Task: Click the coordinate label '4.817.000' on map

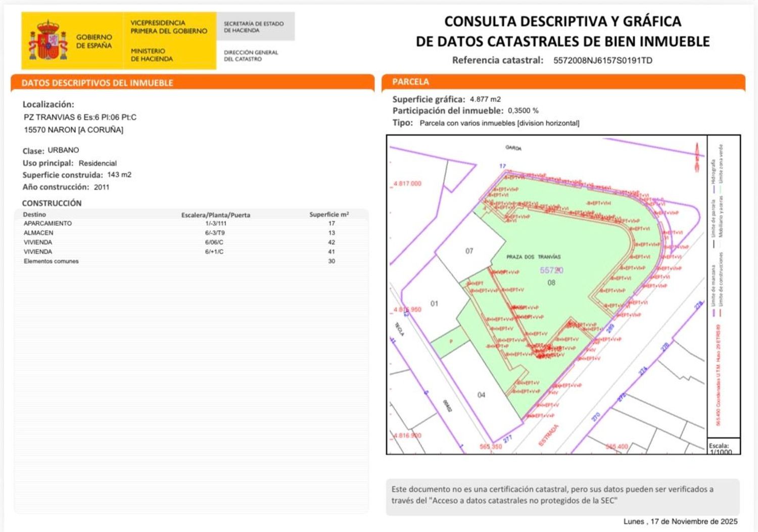Action: [407, 184]
